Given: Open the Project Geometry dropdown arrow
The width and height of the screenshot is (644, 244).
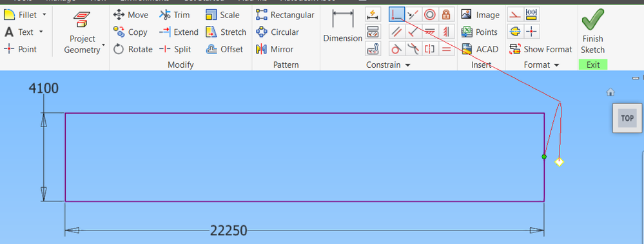Looking at the screenshot, I should 103,45.
